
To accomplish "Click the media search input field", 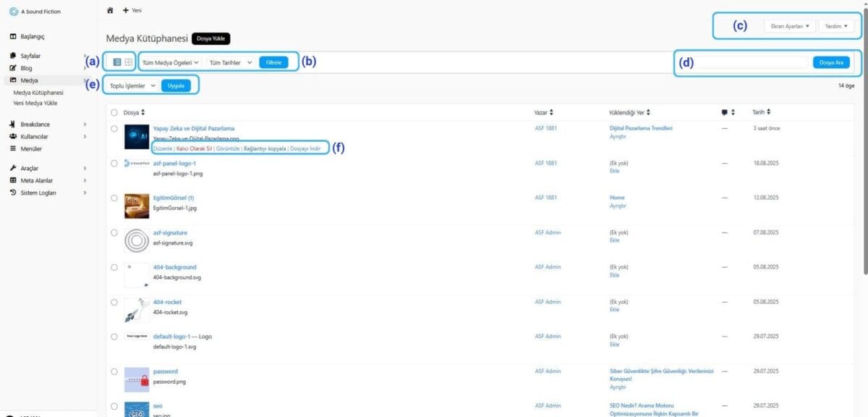I will point(752,63).
